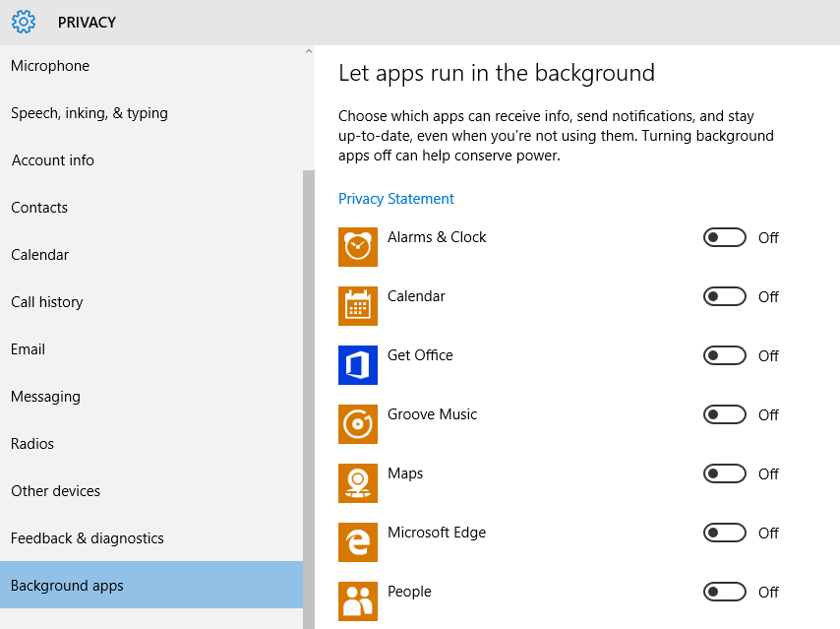
Task: Click the People app icon
Action: (358, 601)
